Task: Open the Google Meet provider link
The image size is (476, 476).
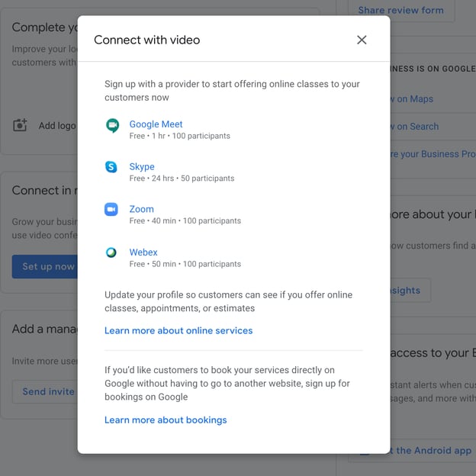Action: pos(156,124)
